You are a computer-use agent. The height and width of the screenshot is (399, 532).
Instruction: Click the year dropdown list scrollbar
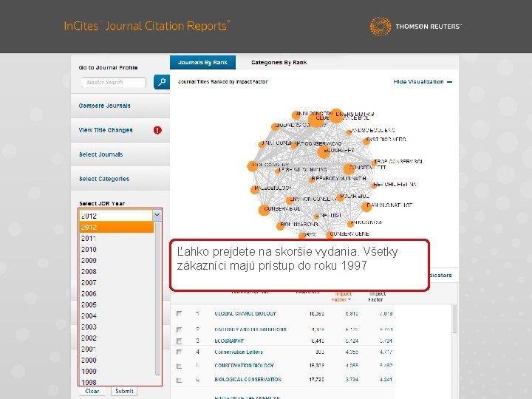(x=157, y=299)
